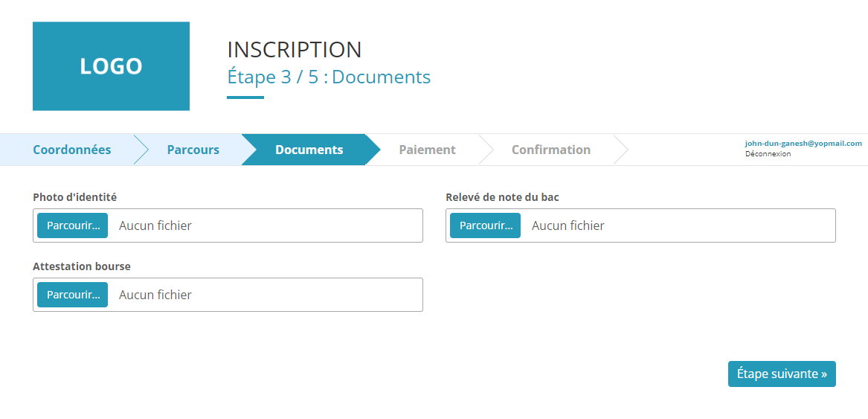Click the john-dun-ganesh@yopmail.com account link
Image resolution: width=868 pixels, height=419 pixels.
click(x=803, y=143)
